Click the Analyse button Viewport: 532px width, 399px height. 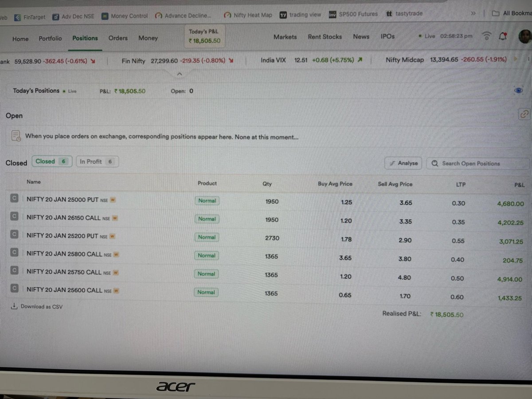(x=403, y=163)
